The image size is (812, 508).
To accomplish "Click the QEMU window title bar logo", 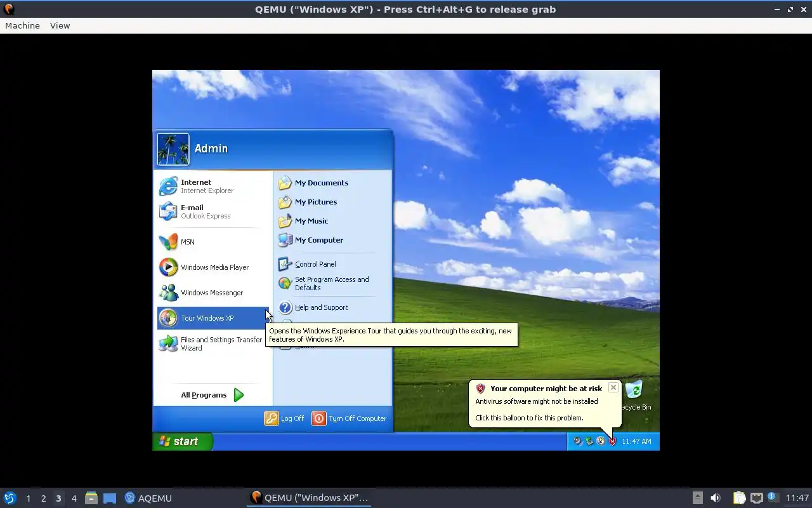I will point(9,9).
